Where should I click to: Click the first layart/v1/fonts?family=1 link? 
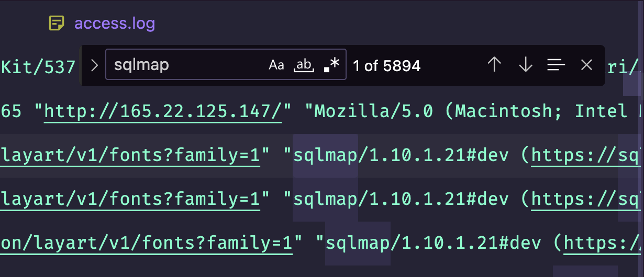click(130, 155)
